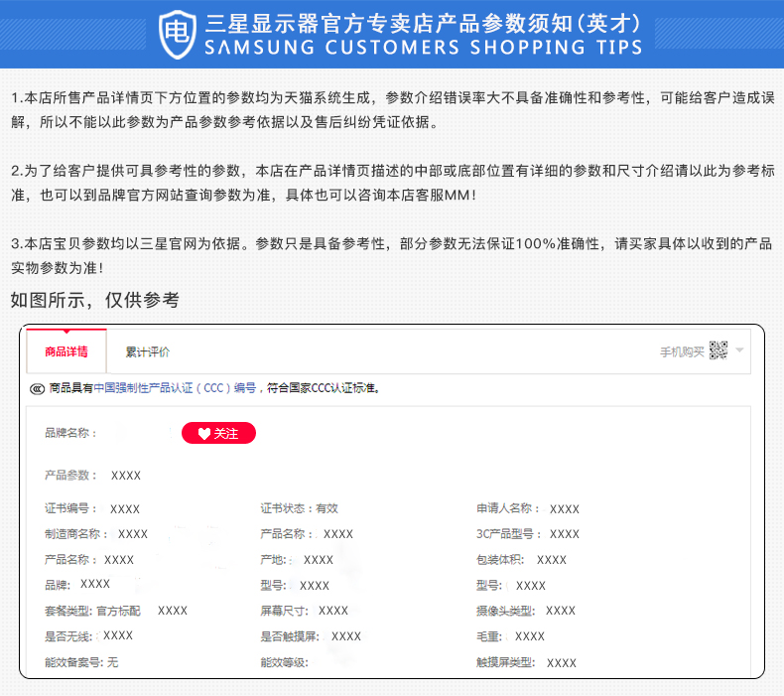Click the 证书编号 field
This screenshot has height=696, width=784.
92,509
